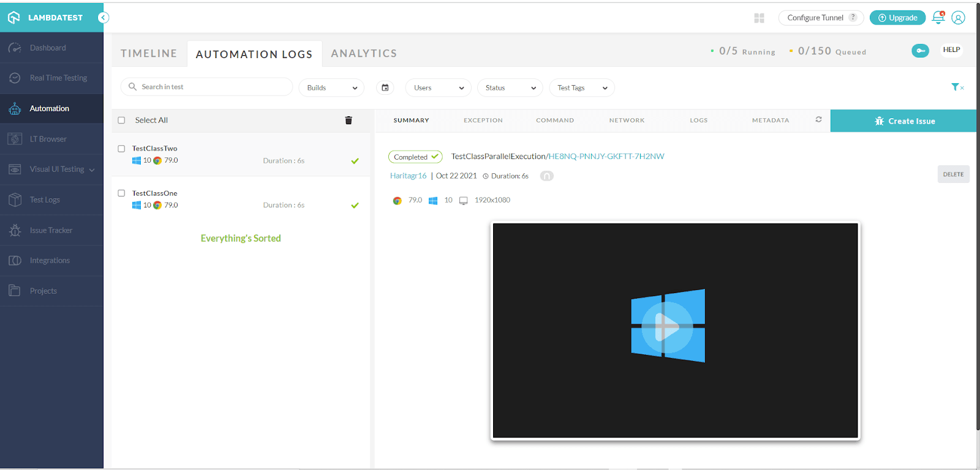Viewport: 980px width, 470px height.
Task: Expand the Builds dropdown
Action: (x=331, y=88)
